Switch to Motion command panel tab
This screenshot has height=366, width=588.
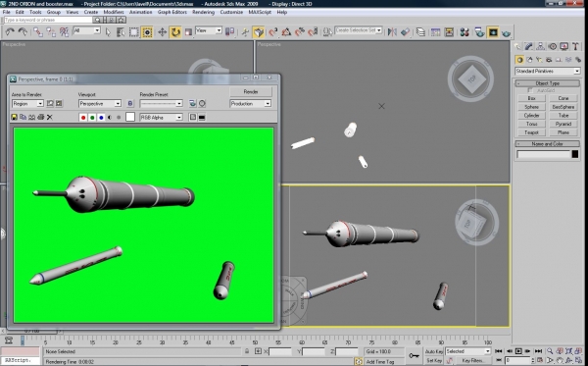552,46
